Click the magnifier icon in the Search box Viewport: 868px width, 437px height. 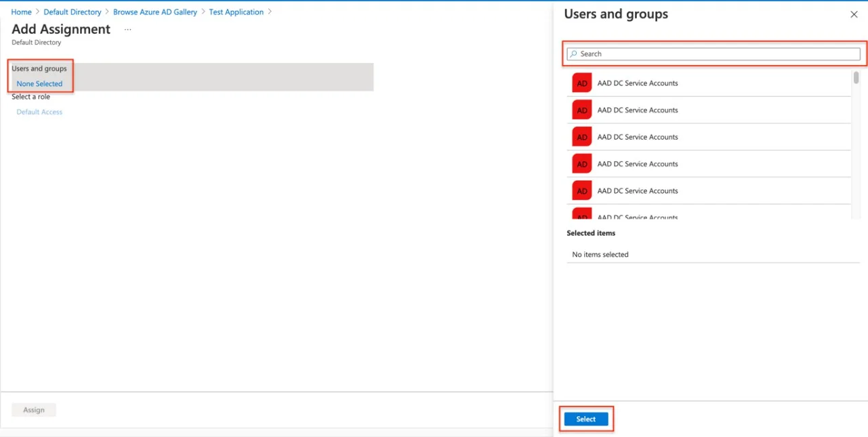tap(574, 54)
